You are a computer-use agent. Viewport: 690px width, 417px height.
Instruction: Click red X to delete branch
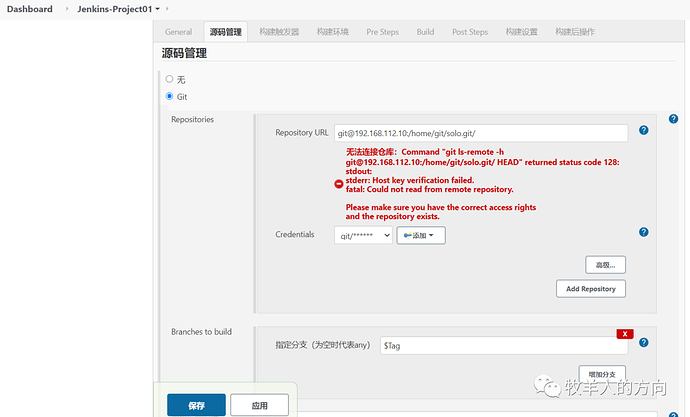tap(626, 333)
